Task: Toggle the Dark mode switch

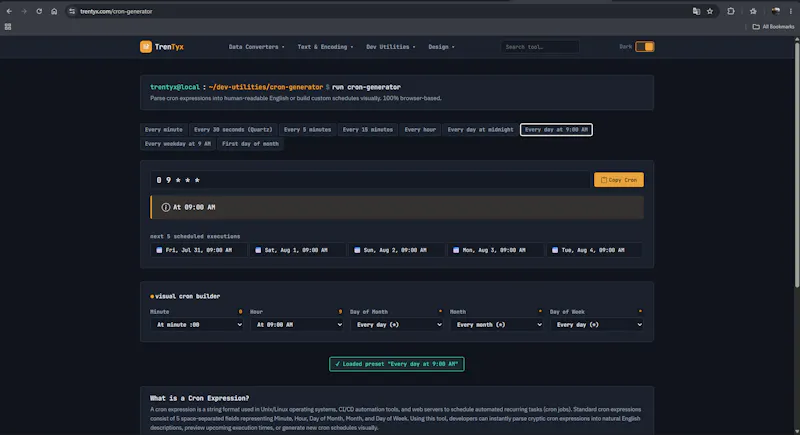Action: click(644, 46)
